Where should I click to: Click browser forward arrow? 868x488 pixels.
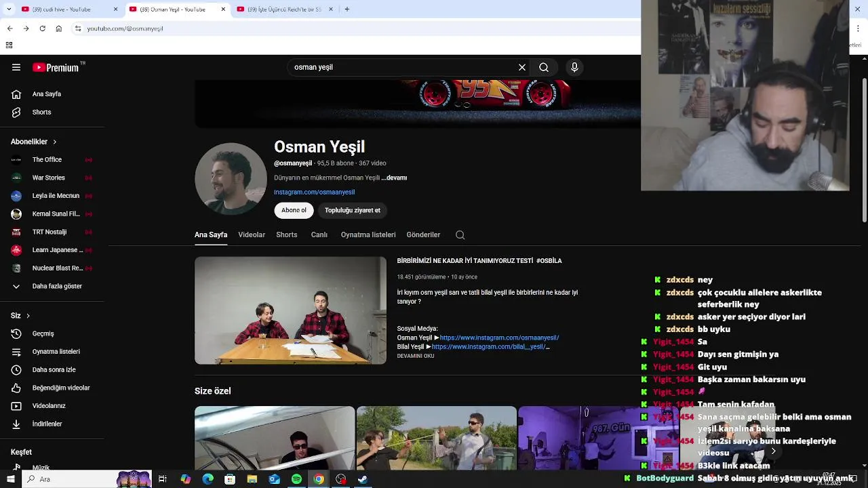point(26,28)
